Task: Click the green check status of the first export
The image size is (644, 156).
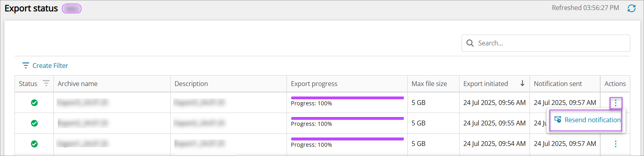Action: pyautogui.click(x=35, y=103)
